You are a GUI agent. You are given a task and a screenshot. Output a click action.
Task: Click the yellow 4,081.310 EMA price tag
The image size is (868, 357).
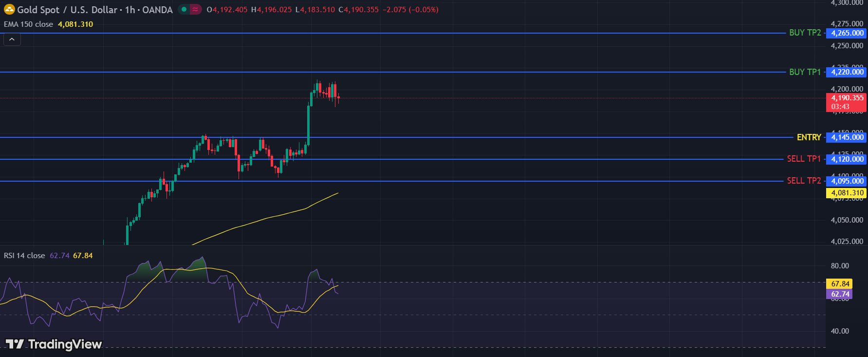(847, 193)
